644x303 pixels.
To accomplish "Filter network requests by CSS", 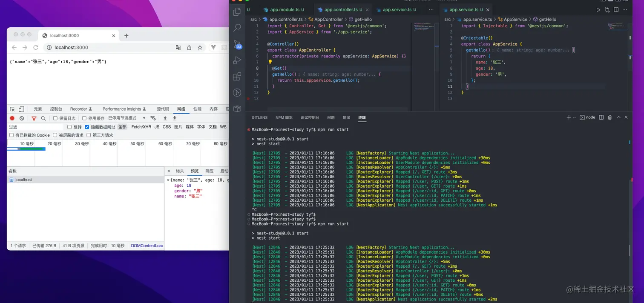I will point(167,127).
